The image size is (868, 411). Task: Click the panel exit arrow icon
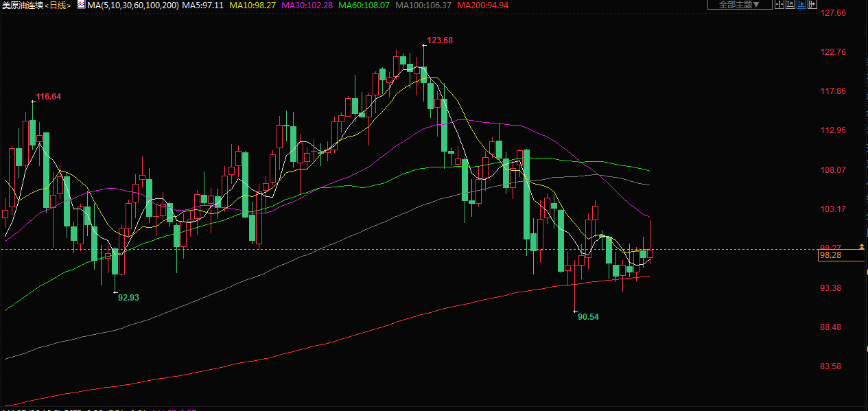point(812,4)
